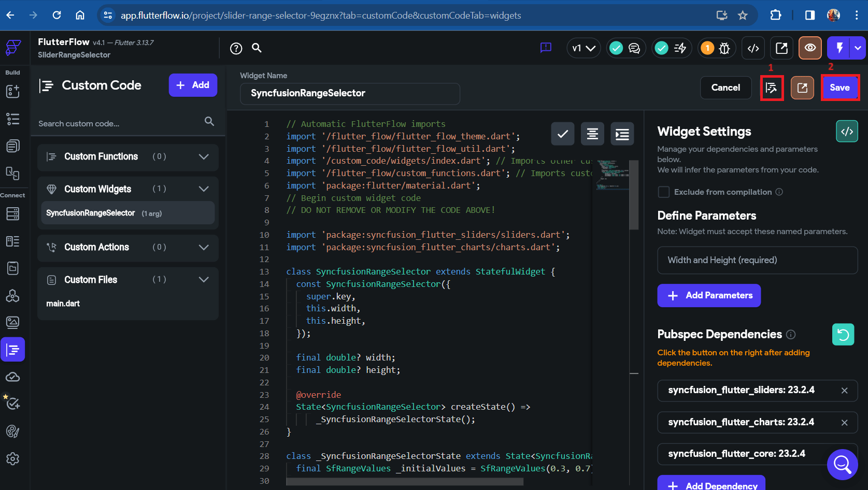This screenshot has height=490, width=868.
Task: Click info icon next to Exclude from compilation
Action: click(x=779, y=192)
